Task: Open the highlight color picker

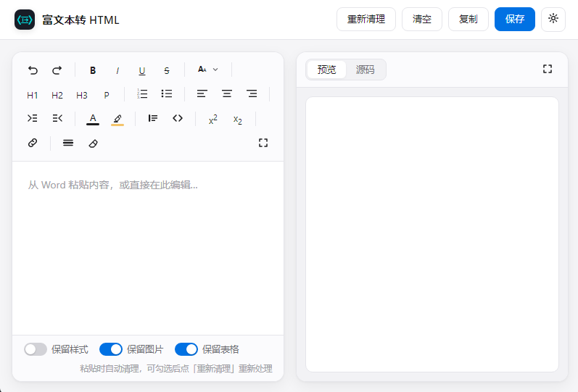Action: point(117,119)
